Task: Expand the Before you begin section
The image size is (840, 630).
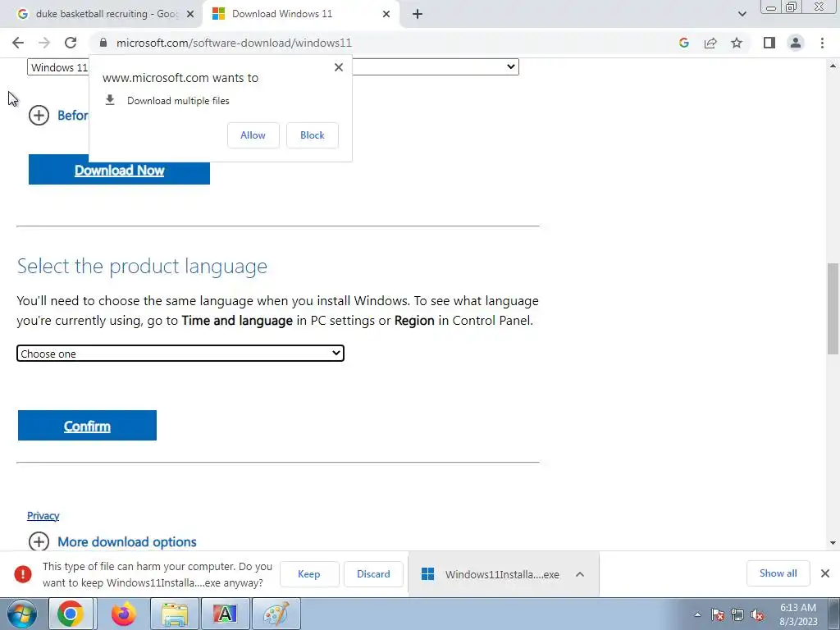Action: pyautogui.click(x=39, y=115)
